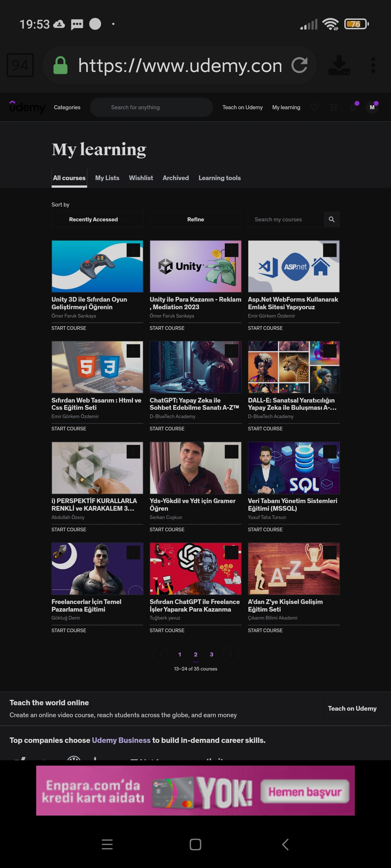The image size is (391, 868).
Task: Open Udemy Business link
Action: [121, 740]
